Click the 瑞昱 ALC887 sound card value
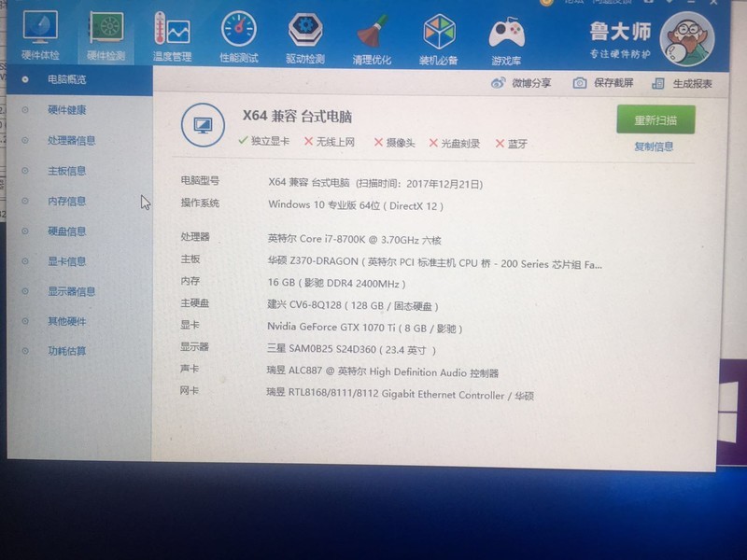 coord(382,371)
